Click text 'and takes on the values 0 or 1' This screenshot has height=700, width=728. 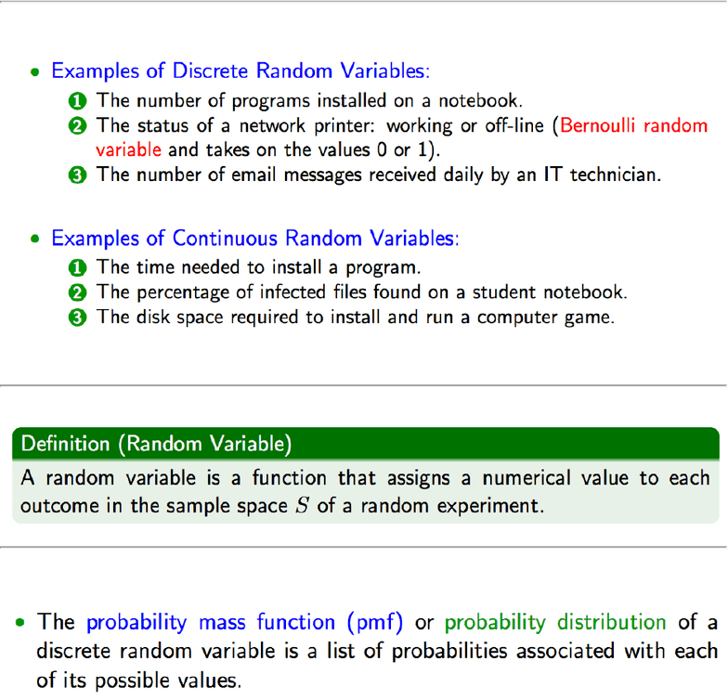[301, 150]
